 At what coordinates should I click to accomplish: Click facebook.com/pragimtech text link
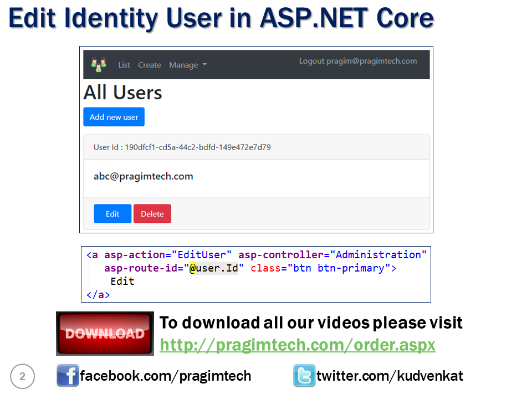(165, 376)
